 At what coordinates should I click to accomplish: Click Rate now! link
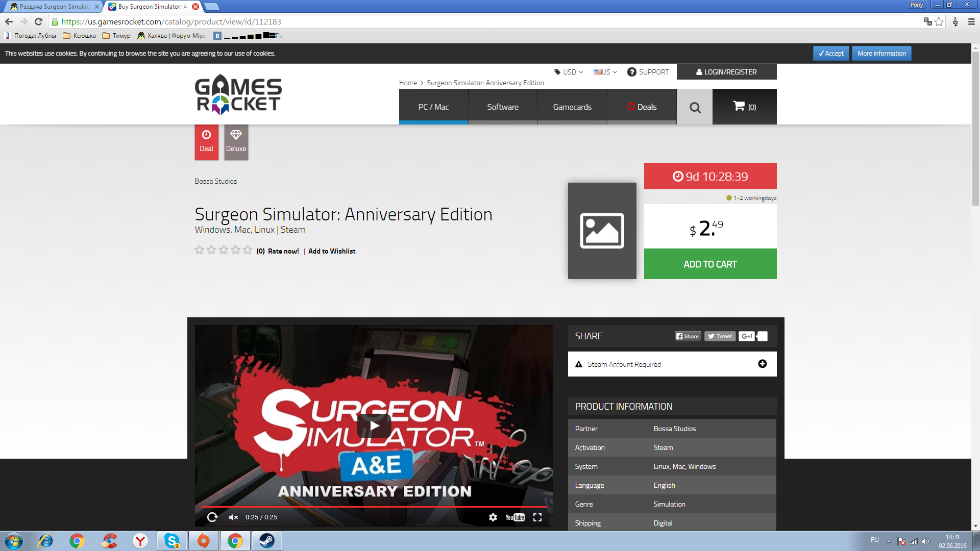click(283, 251)
